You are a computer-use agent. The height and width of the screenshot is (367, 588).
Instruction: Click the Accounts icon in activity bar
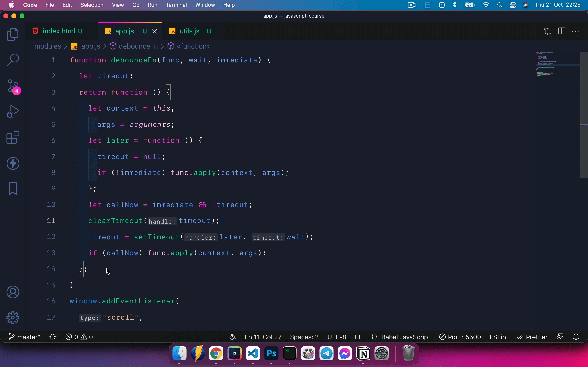[x=13, y=292]
